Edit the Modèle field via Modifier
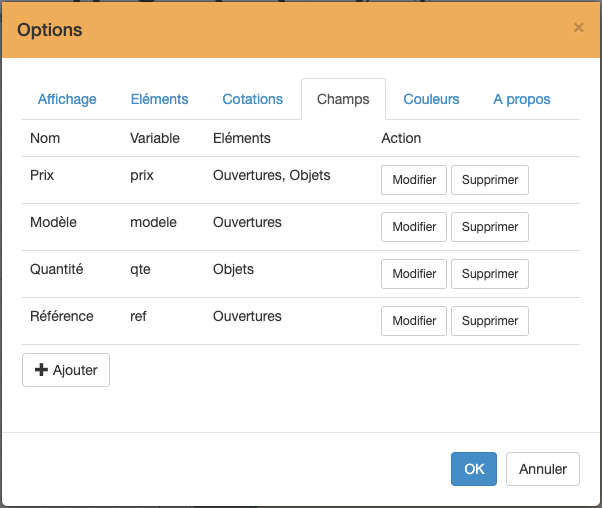Viewport: 602px width, 508px height. pos(414,227)
